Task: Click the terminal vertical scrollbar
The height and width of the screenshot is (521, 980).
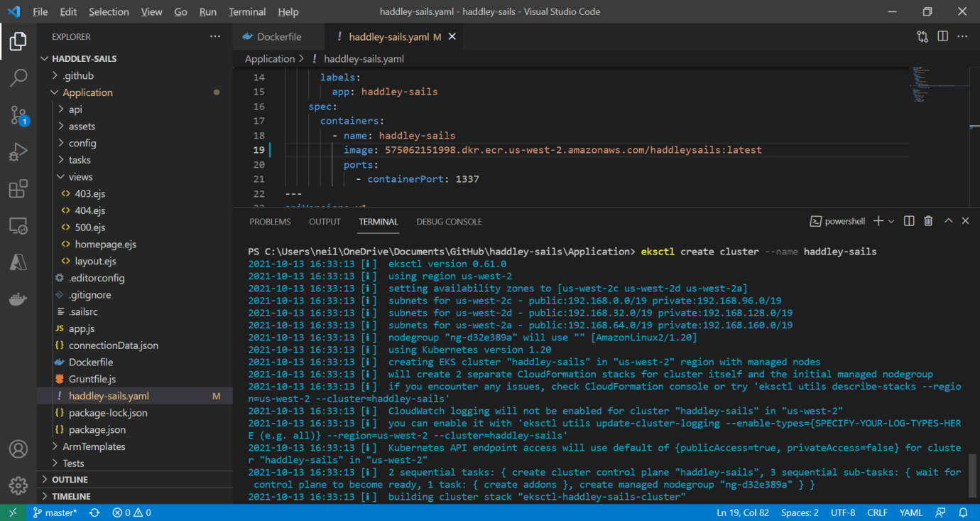Action: point(972,476)
